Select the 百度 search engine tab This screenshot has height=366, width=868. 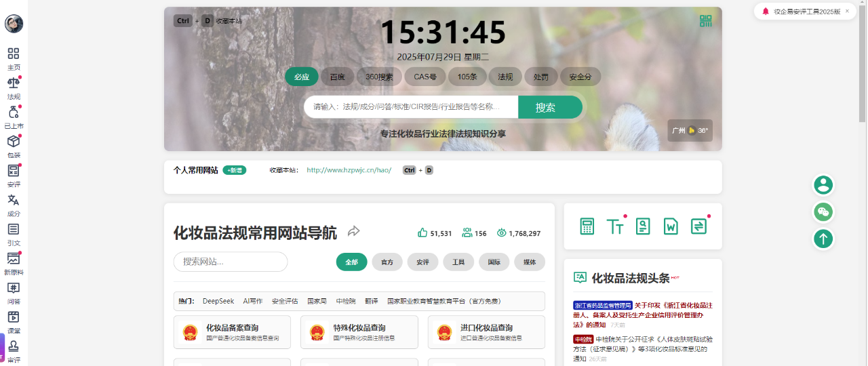pyautogui.click(x=337, y=77)
